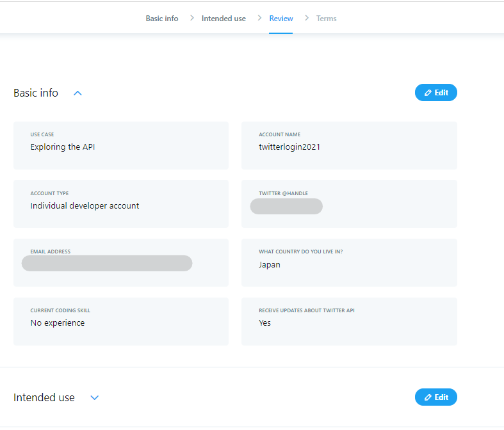504x430 pixels.
Task: Click the redacted Email Address field
Action: (107, 263)
